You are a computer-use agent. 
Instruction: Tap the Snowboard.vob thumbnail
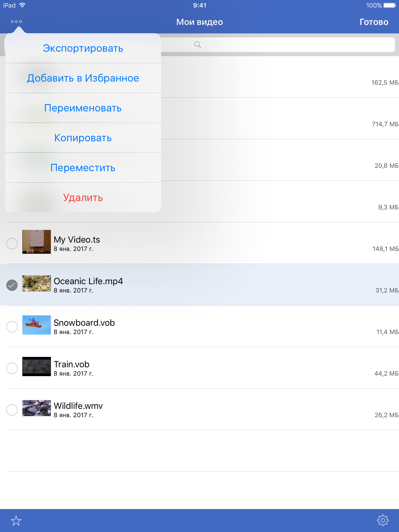(x=37, y=325)
